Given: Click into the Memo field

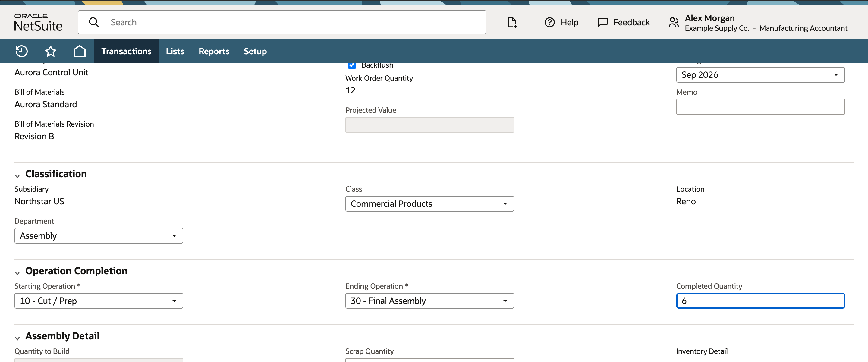Looking at the screenshot, I should 760,107.
